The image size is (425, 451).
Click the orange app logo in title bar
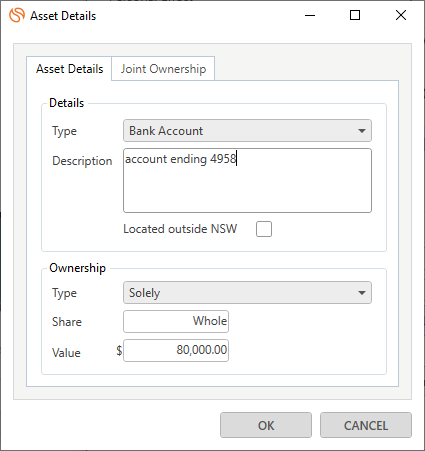click(17, 15)
